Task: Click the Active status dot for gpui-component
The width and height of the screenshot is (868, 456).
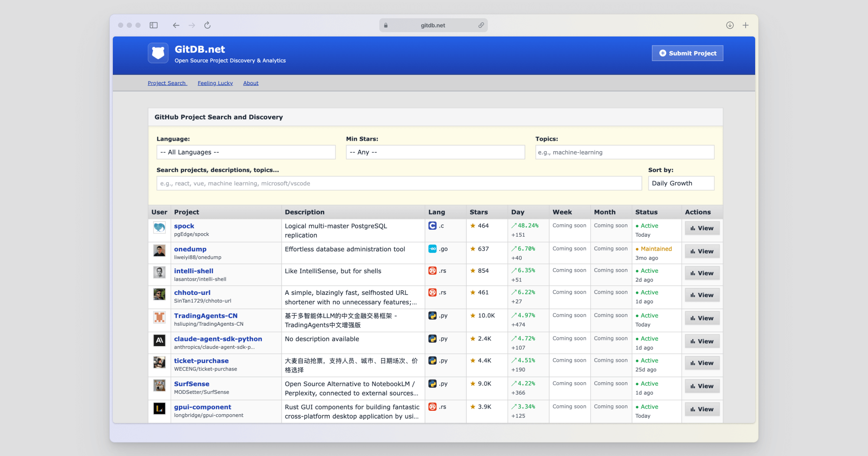Action: (637, 407)
